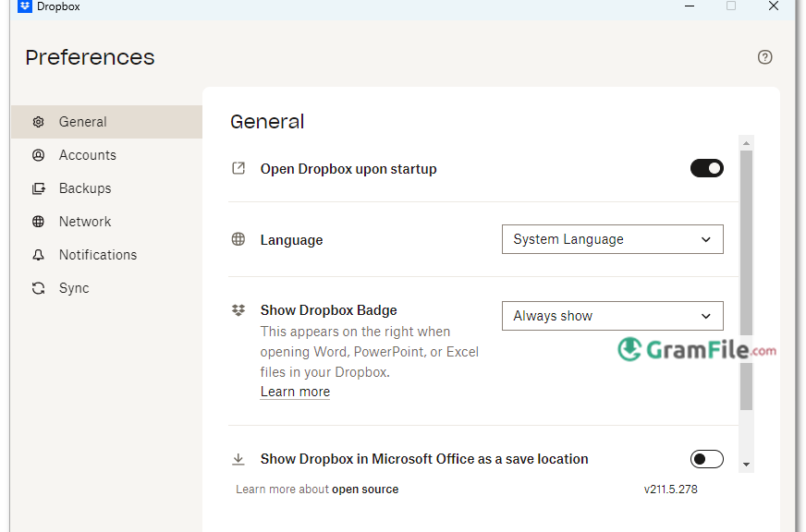Close the Dropbox Preferences window
Viewport: 806px width, 532px height.
click(773, 6)
